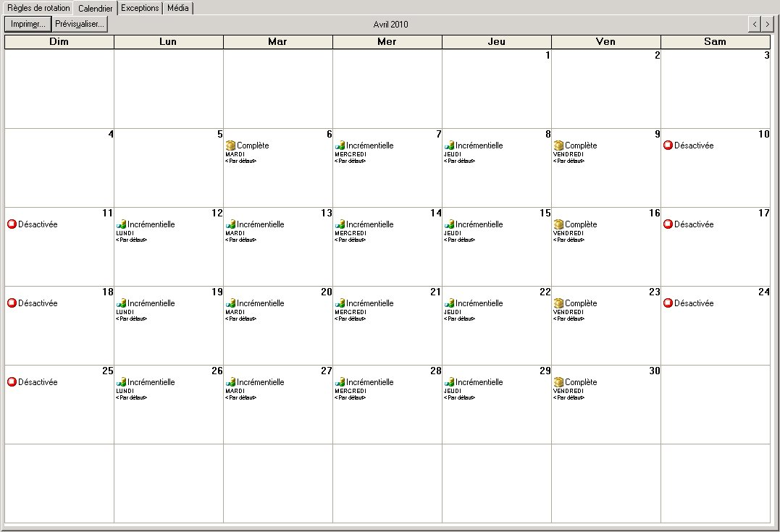Open the Média tab

177,8
